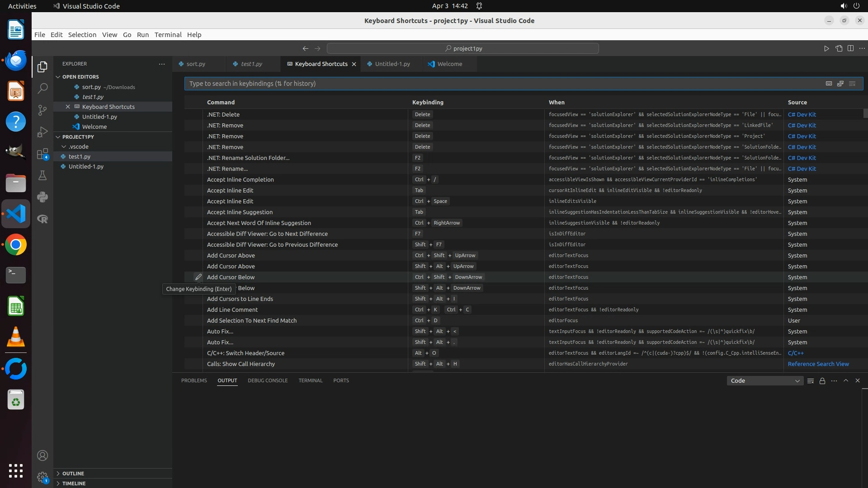Click the C/C++ source link
This screenshot has height=488, width=868.
coord(795,353)
